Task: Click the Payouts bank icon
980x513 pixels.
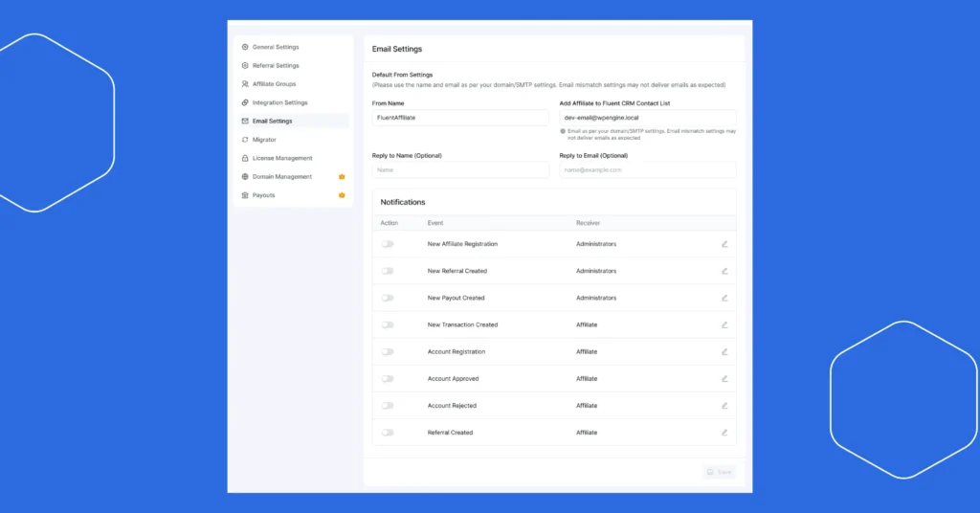Action: 245,195
